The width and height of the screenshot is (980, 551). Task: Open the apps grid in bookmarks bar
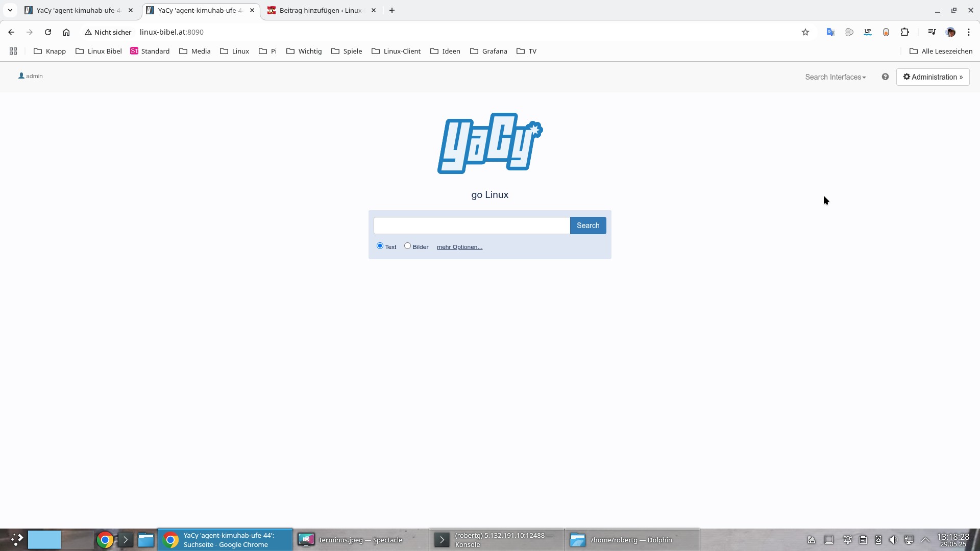pos(13,51)
